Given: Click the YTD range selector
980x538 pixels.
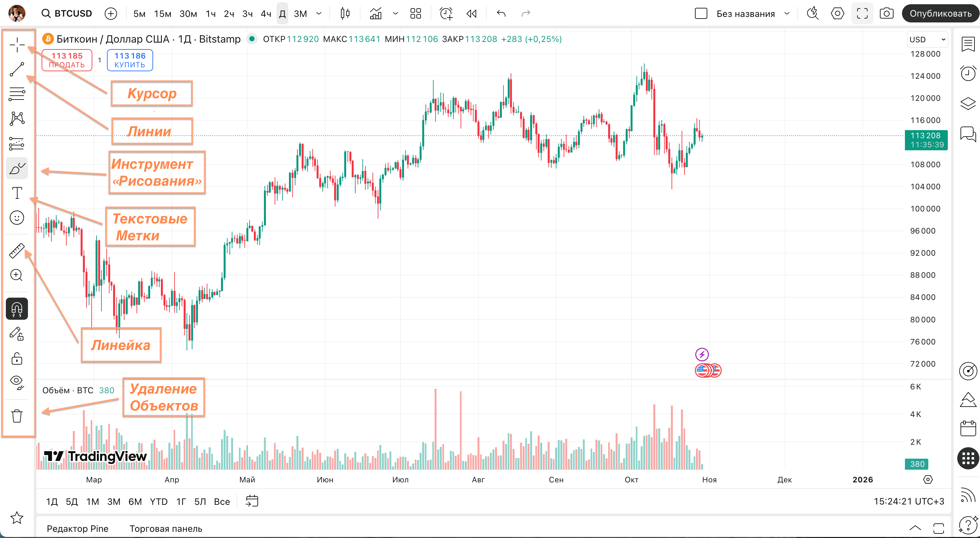Looking at the screenshot, I should (158, 502).
